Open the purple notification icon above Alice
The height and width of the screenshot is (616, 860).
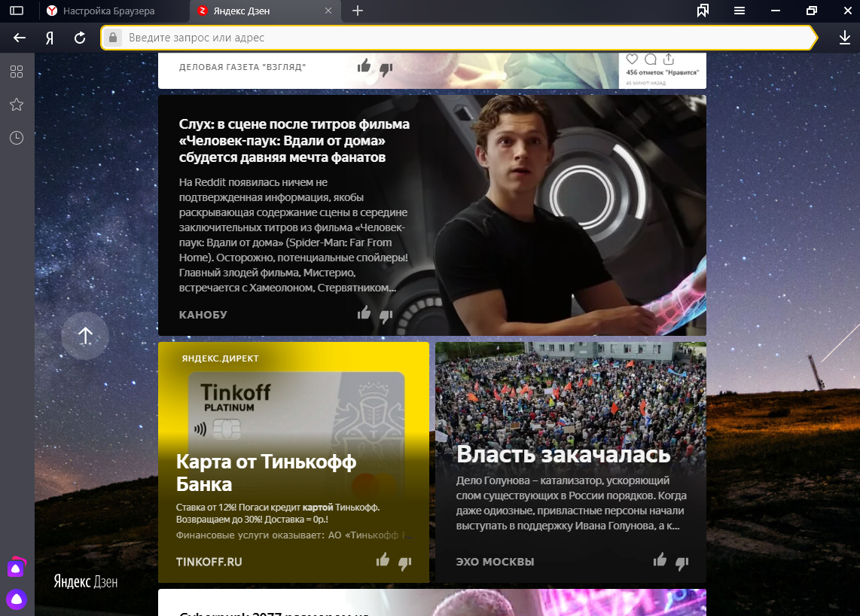[x=17, y=567]
